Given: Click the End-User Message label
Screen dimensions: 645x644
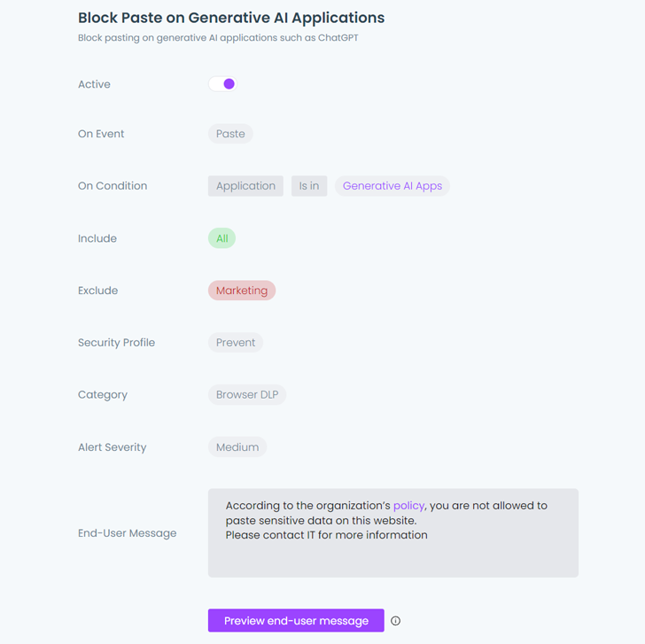Looking at the screenshot, I should (x=127, y=533).
